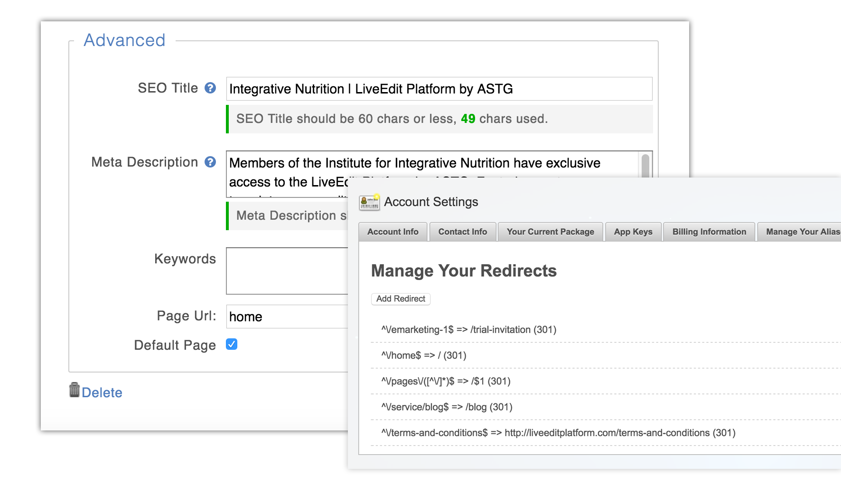Open the Your Current Package tab

[550, 232]
